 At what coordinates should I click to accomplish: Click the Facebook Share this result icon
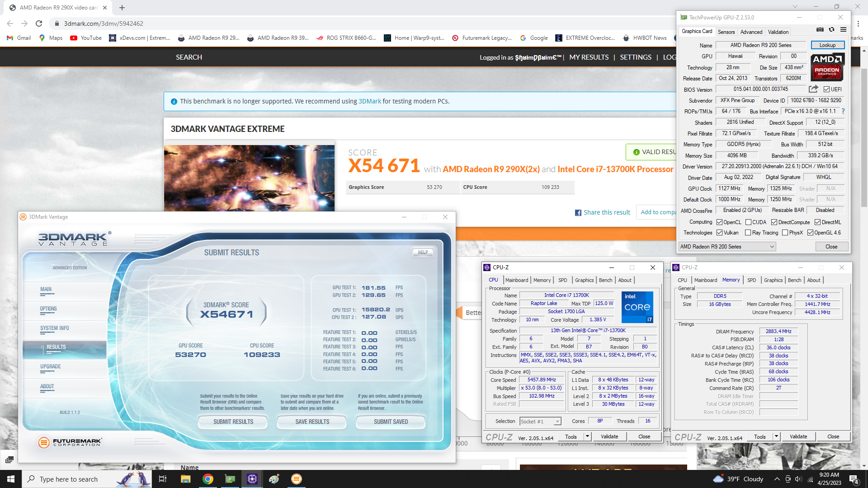[578, 213]
